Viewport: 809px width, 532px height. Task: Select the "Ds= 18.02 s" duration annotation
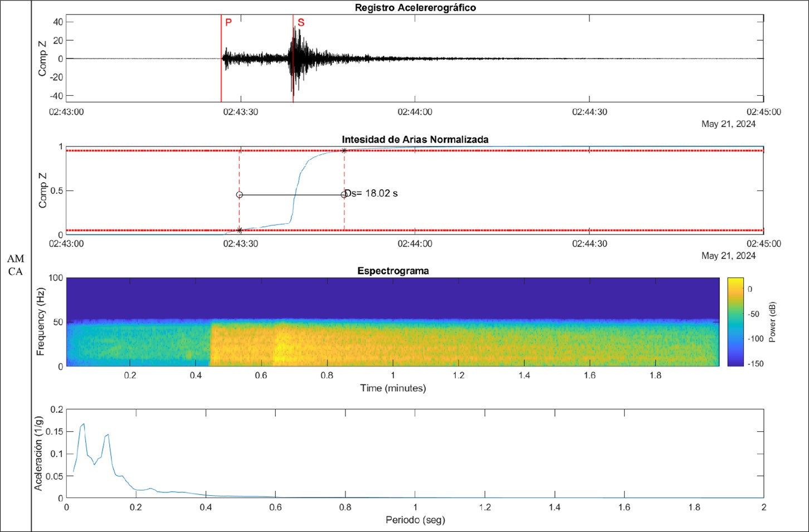click(x=372, y=193)
